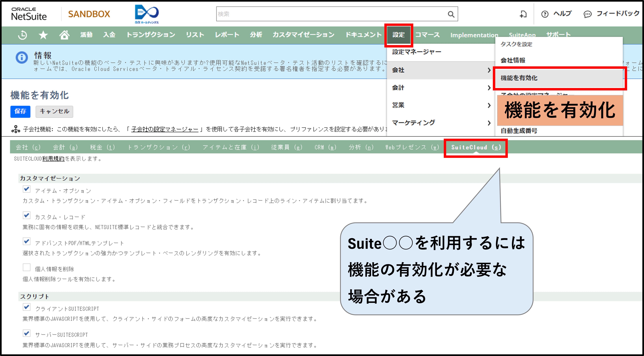Switch to the SuiteCloud (s) tab
This screenshot has width=644, height=356.
coord(476,147)
